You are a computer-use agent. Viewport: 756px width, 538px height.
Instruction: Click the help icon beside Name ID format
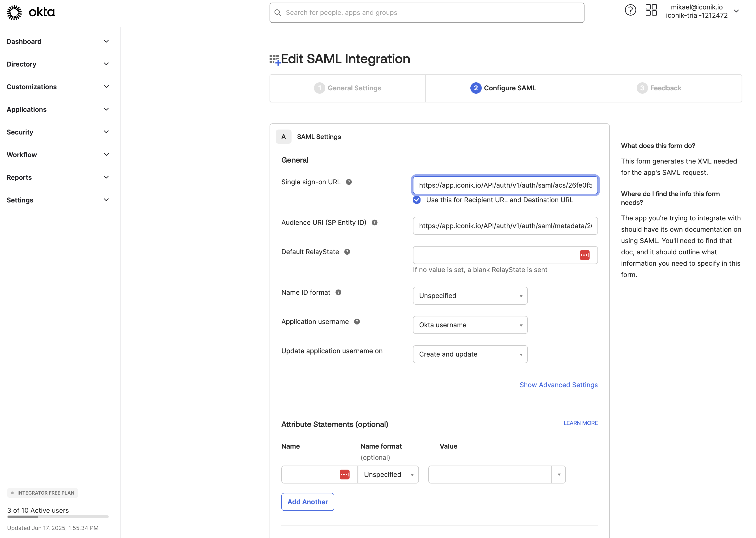[338, 293]
